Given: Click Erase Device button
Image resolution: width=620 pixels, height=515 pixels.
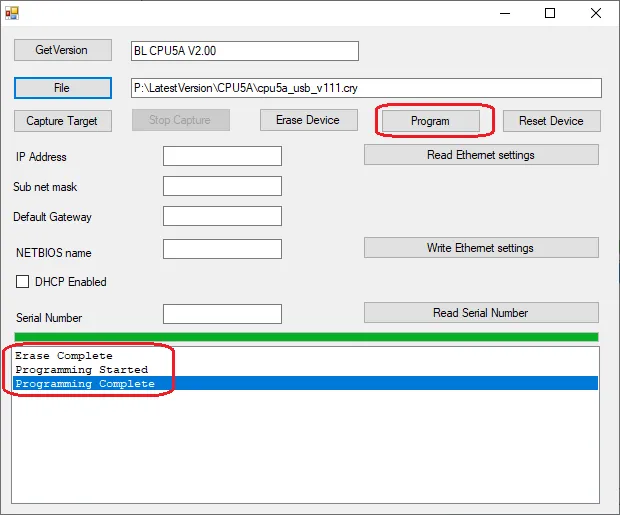Looking at the screenshot, I should [309, 120].
